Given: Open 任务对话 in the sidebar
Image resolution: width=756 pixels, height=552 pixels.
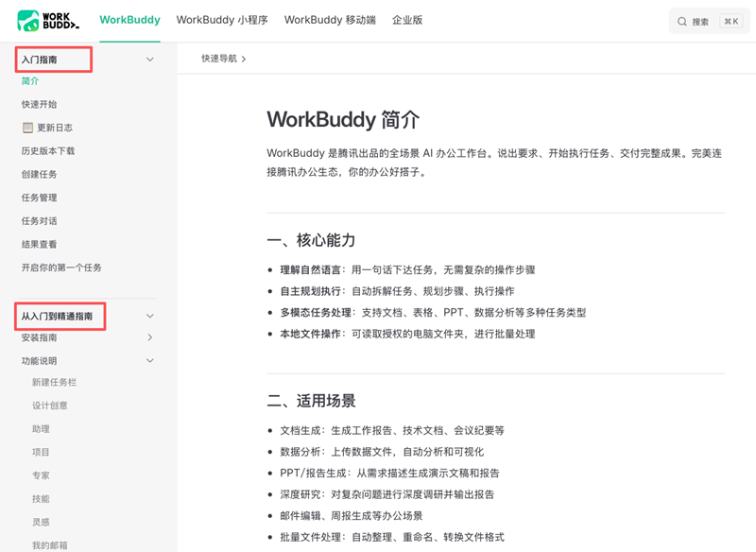Looking at the screenshot, I should (39, 221).
